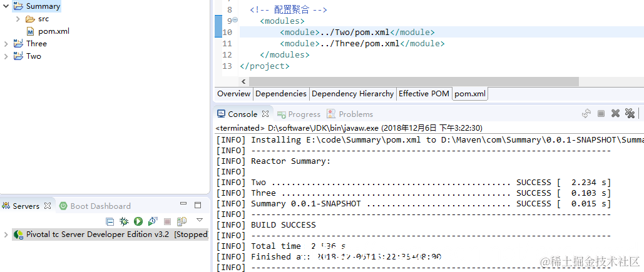Fold the modules element at line 9

pos(235,20)
